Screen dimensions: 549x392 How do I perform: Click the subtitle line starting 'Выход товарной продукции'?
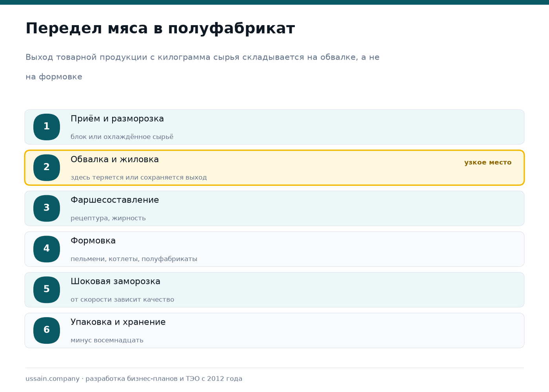coord(202,57)
